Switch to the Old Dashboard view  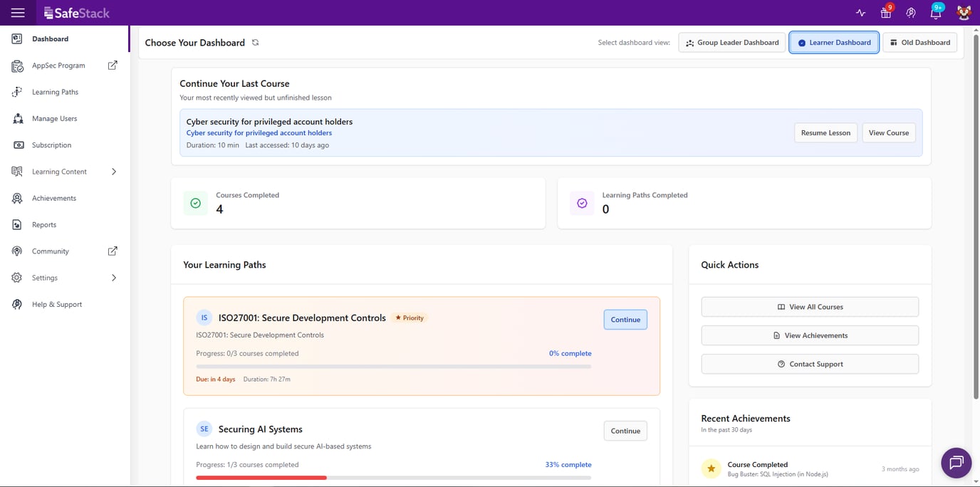(919, 42)
